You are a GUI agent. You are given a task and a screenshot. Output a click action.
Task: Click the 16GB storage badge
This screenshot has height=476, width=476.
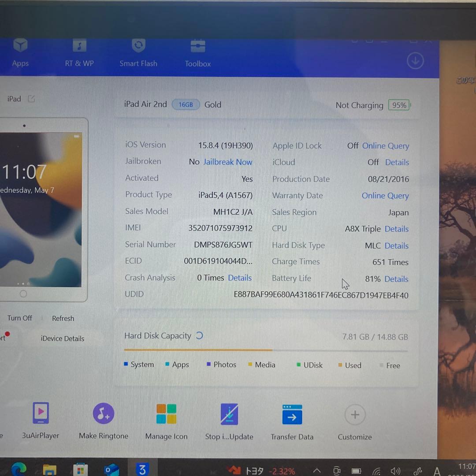186,104
